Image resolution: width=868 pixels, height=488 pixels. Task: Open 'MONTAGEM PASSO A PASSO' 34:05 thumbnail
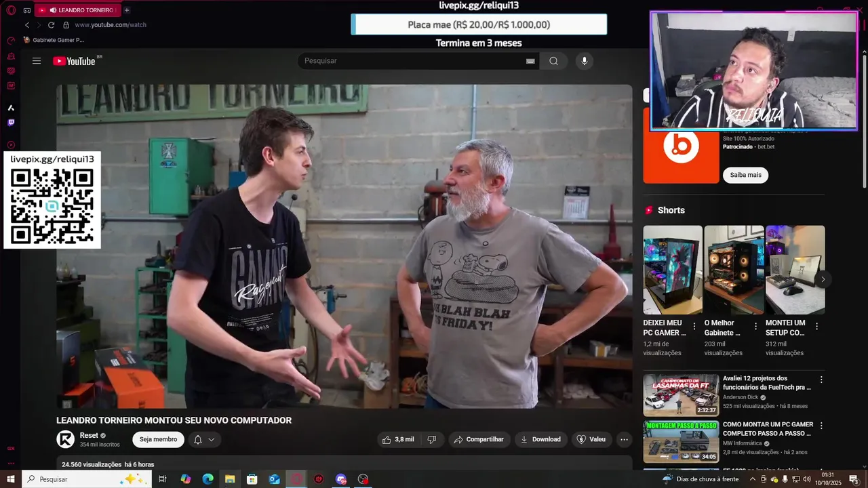tap(681, 441)
